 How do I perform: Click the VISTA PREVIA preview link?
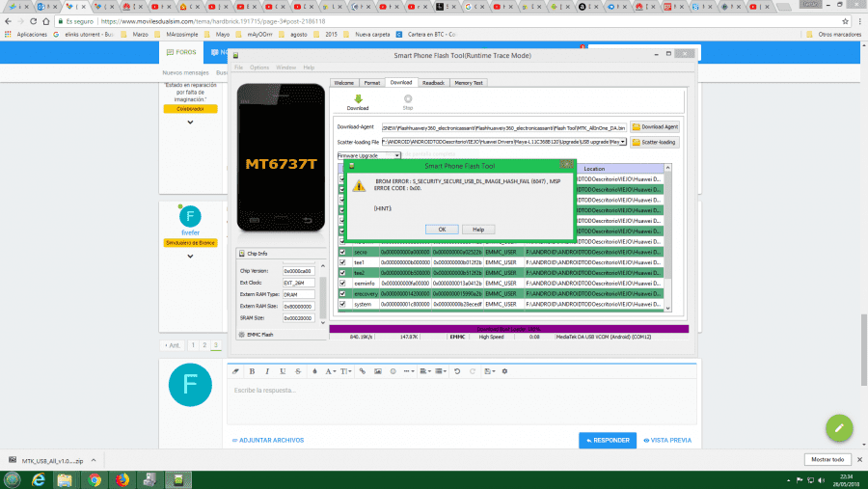[x=667, y=440]
